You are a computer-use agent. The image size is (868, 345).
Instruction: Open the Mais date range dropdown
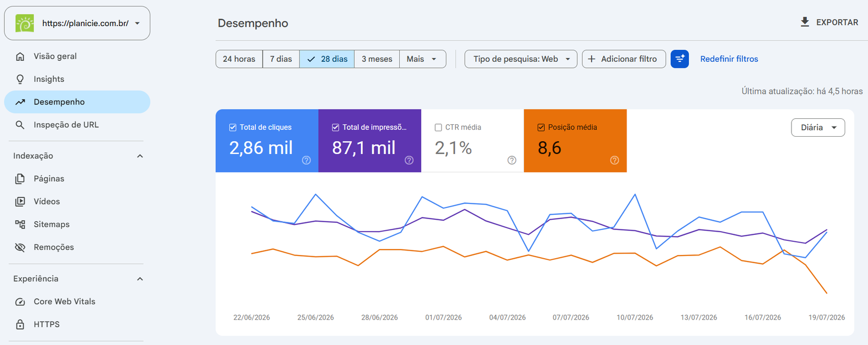pyautogui.click(x=423, y=59)
